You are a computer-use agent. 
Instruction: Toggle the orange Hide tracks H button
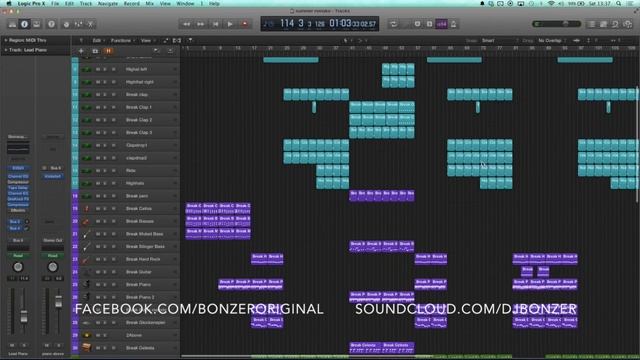pyautogui.click(x=109, y=51)
